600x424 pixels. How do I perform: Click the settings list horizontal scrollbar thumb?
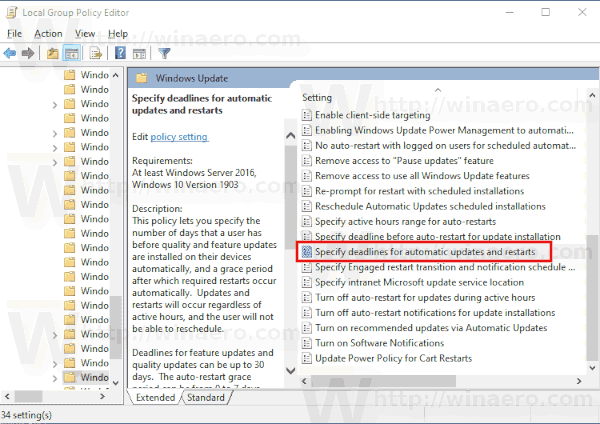coord(383,381)
